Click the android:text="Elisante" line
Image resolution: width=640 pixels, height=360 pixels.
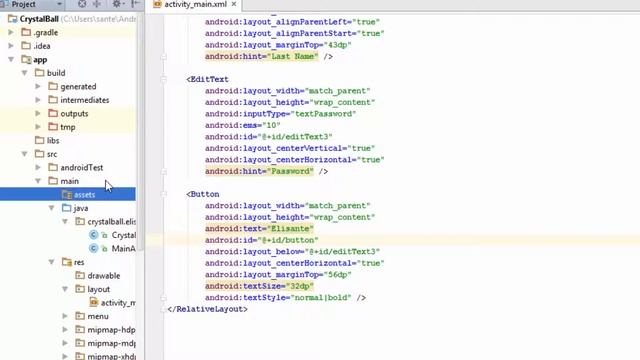(x=259, y=229)
